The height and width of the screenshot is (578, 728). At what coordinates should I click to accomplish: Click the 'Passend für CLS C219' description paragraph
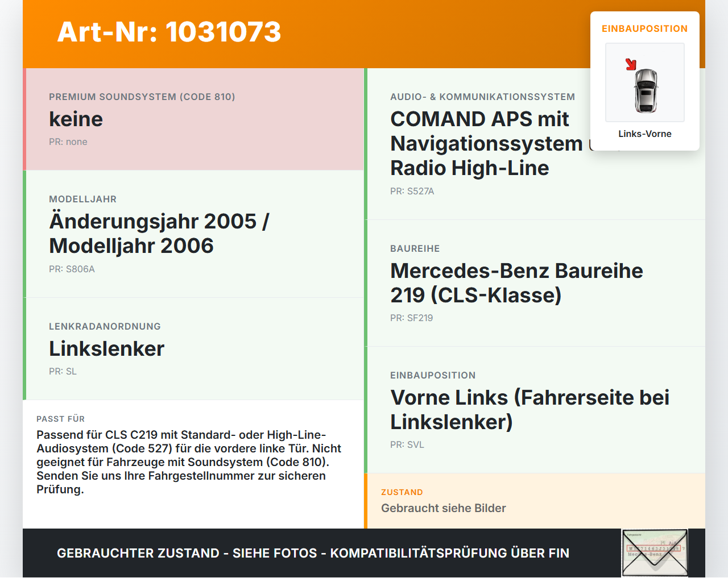189,462
